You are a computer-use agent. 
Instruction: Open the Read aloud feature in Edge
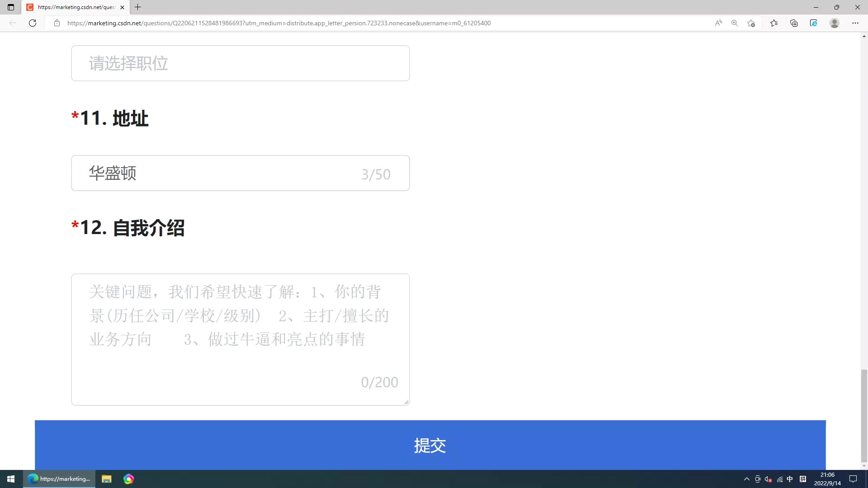(x=718, y=23)
